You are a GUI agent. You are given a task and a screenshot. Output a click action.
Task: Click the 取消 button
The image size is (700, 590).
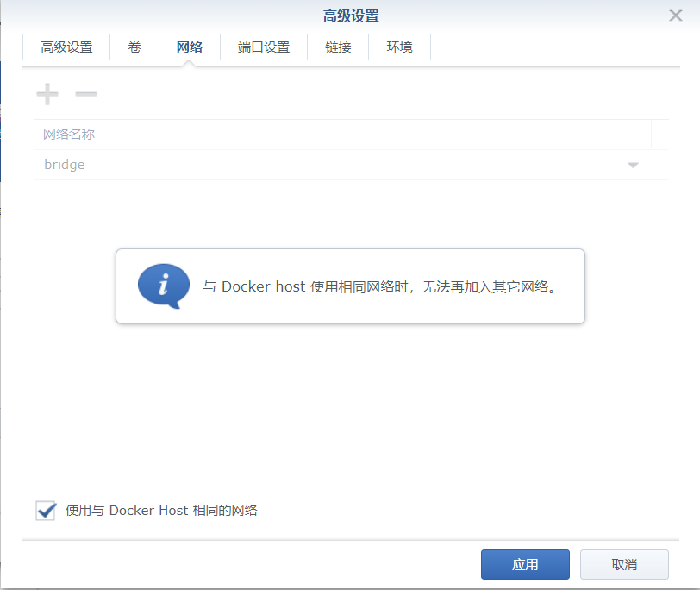tap(624, 564)
